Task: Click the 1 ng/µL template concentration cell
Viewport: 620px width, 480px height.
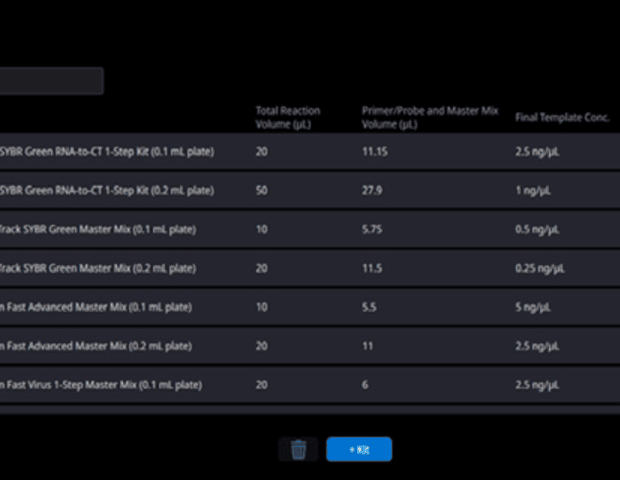Action: click(533, 191)
